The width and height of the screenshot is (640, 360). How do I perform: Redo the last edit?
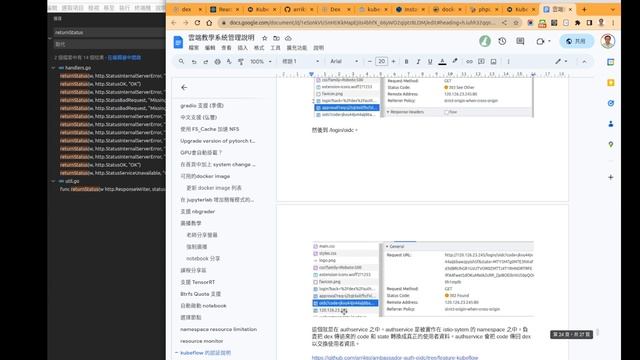[x=206, y=62]
